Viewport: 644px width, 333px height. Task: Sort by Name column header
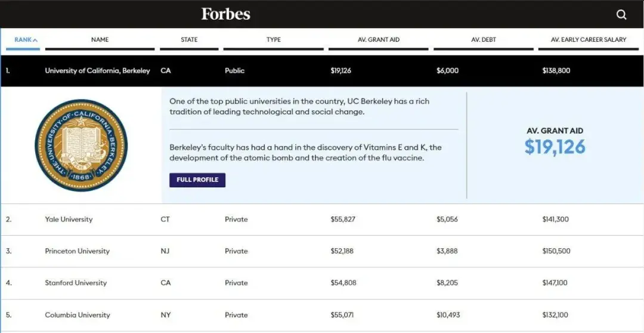pos(100,39)
